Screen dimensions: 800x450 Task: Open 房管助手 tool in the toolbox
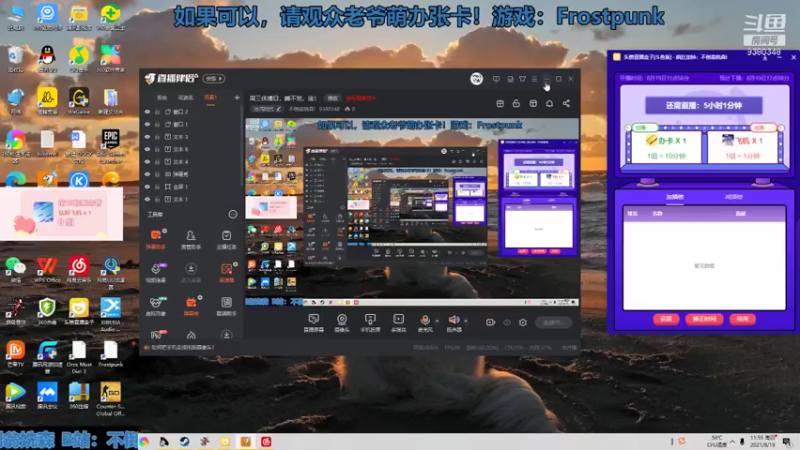pos(191,239)
